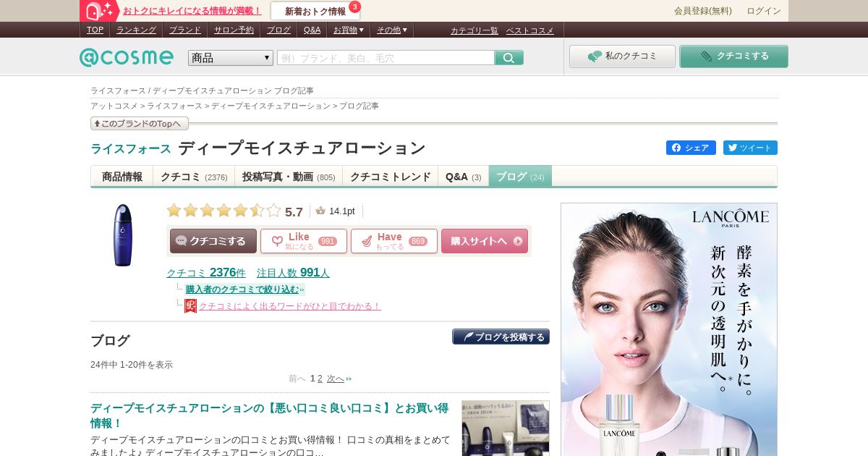Image resolution: width=868 pixels, height=456 pixels.
Task: Open the 商品 category dropdown
Action: tap(231, 58)
